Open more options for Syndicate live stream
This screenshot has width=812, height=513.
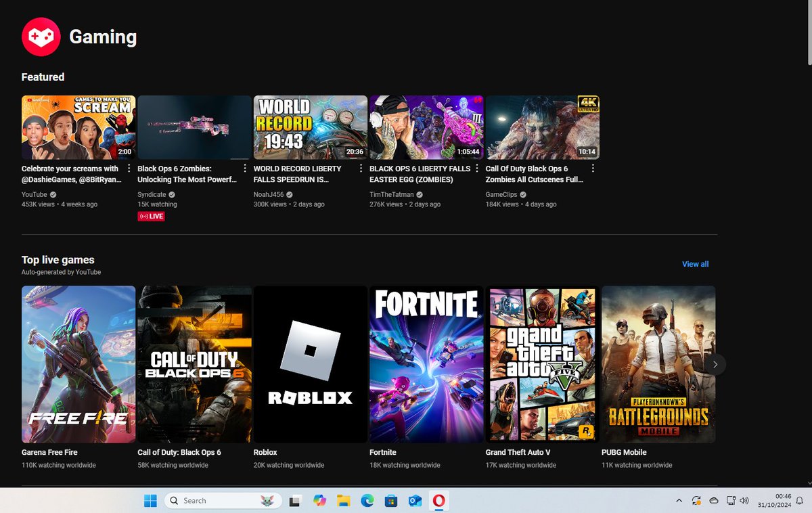coord(245,169)
